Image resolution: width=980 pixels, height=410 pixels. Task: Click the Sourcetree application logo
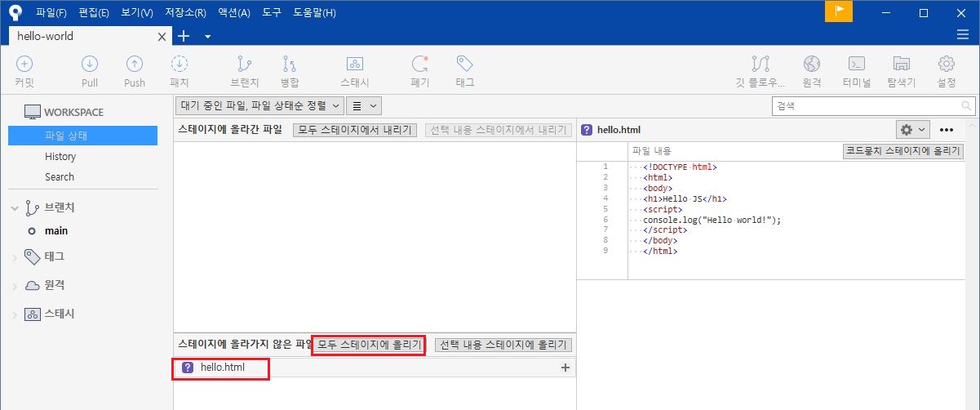15,11
